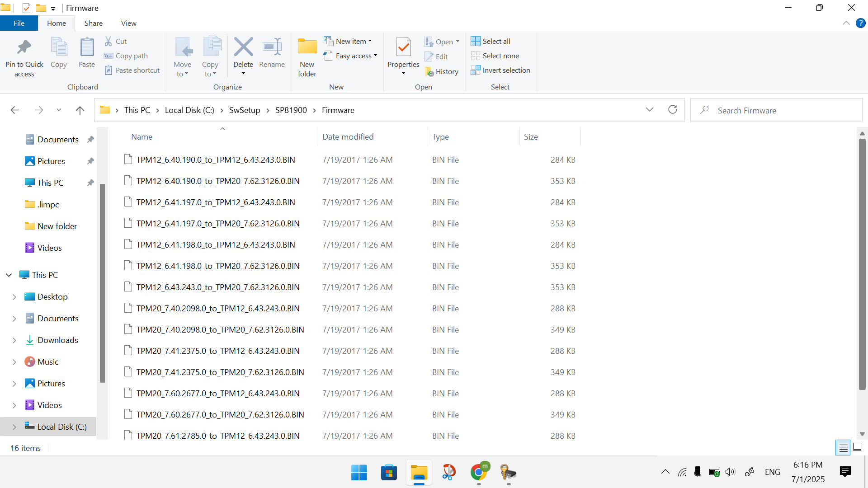Sort files by Size column header
Image resolution: width=868 pixels, height=488 pixels.
(531, 137)
